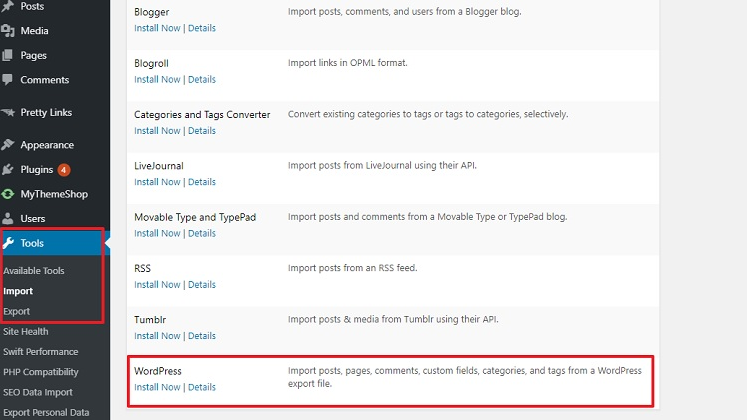This screenshot has width=747, height=420.
Task: Open Swift Performance submenu item
Action: [40, 351]
